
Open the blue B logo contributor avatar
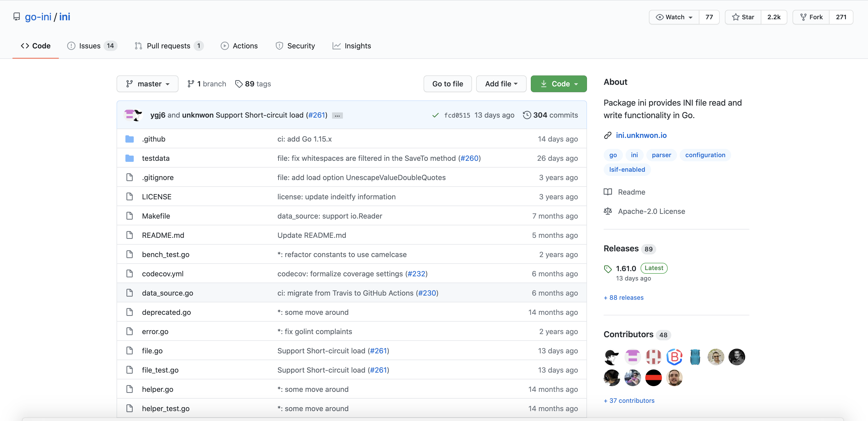[675, 357]
